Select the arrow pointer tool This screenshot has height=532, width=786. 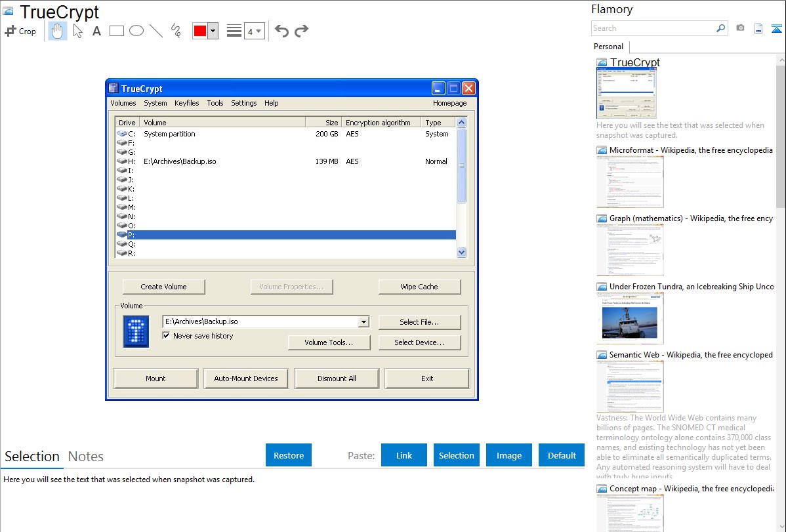click(77, 31)
